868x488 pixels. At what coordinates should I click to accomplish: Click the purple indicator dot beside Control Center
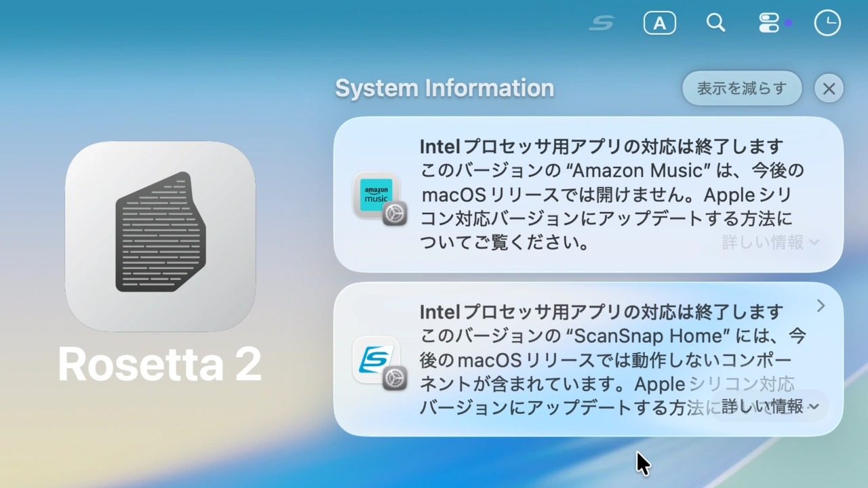[788, 23]
